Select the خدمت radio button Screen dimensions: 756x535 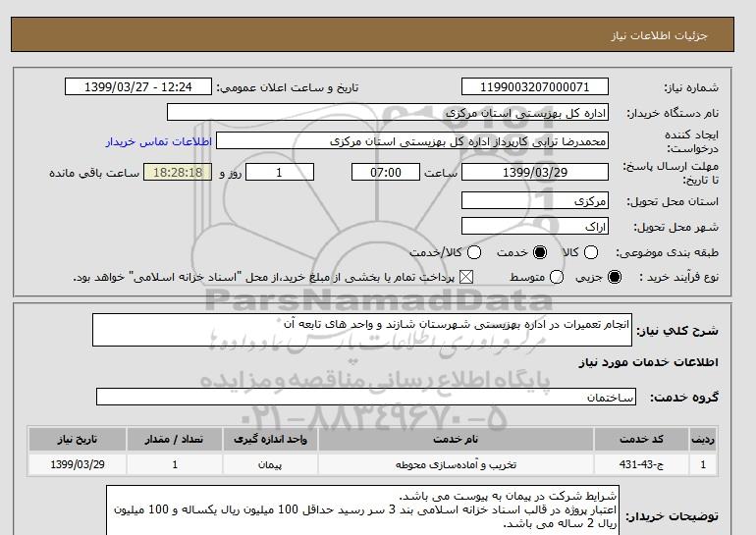(x=540, y=252)
